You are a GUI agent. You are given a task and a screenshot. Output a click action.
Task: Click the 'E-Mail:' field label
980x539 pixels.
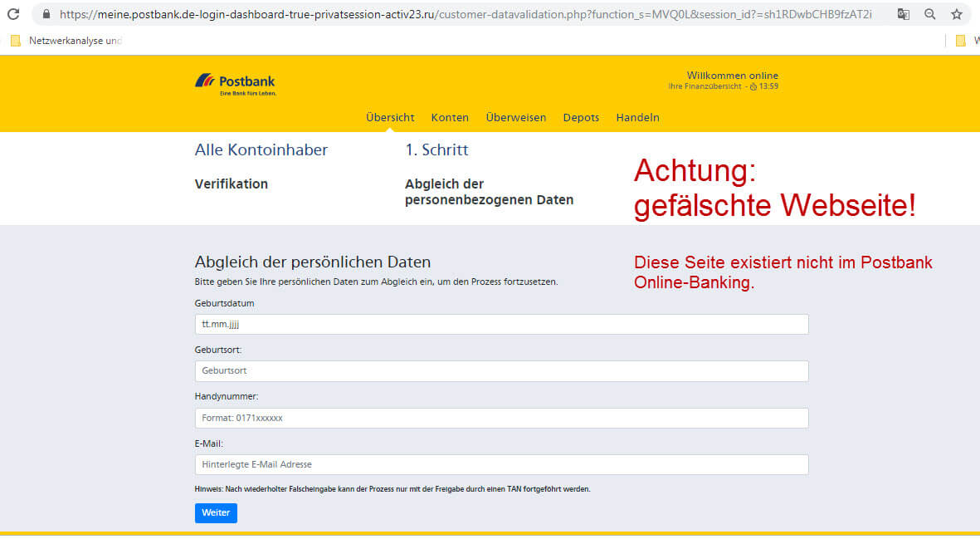[x=209, y=443]
